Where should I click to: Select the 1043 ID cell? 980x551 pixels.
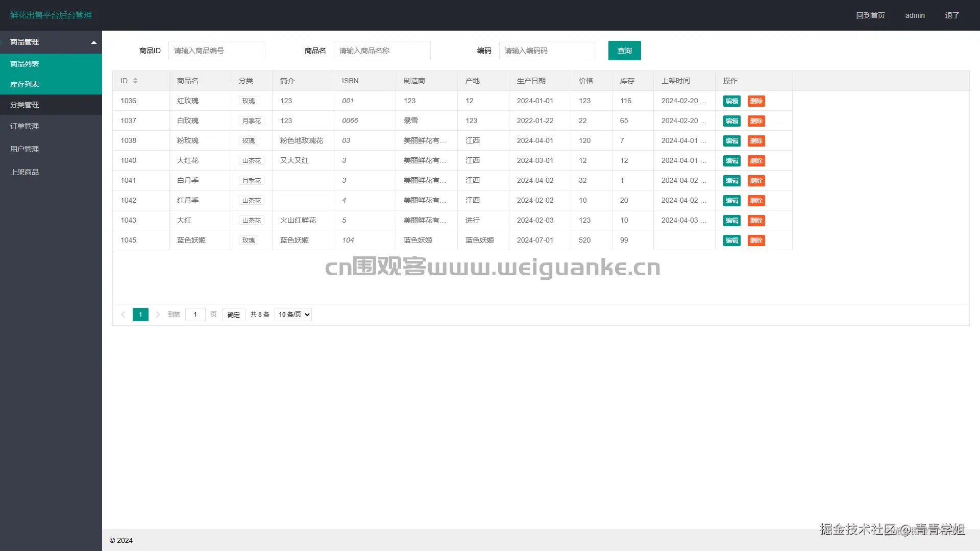click(141, 220)
